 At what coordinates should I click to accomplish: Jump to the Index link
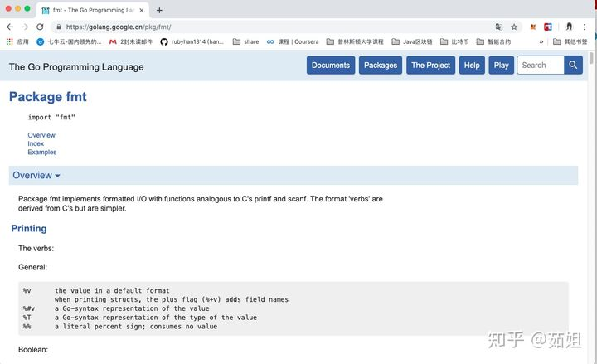pyautogui.click(x=36, y=143)
